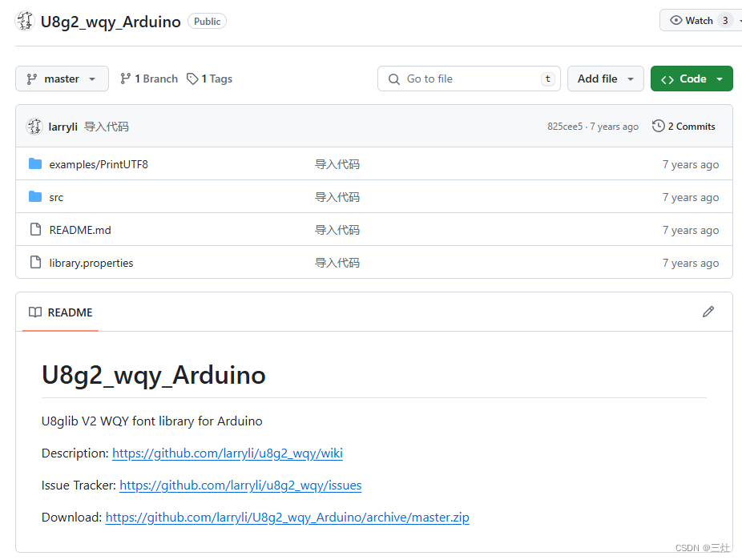Open the green Code dropdown button
The height and width of the screenshot is (560, 742).
coord(692,79)
